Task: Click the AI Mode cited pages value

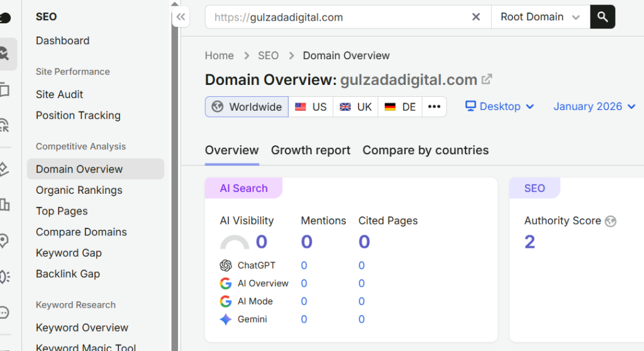Action: [x=362, y=301]
